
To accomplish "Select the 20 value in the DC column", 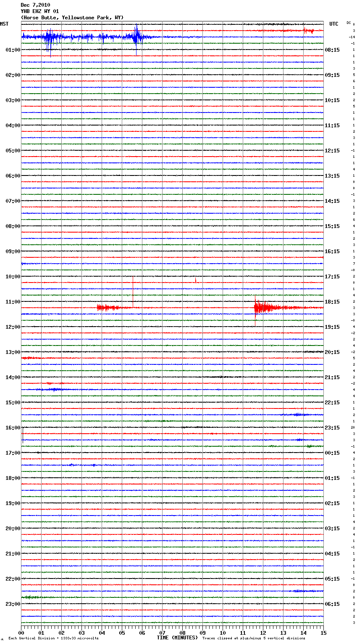I will [x=353, y=427].
